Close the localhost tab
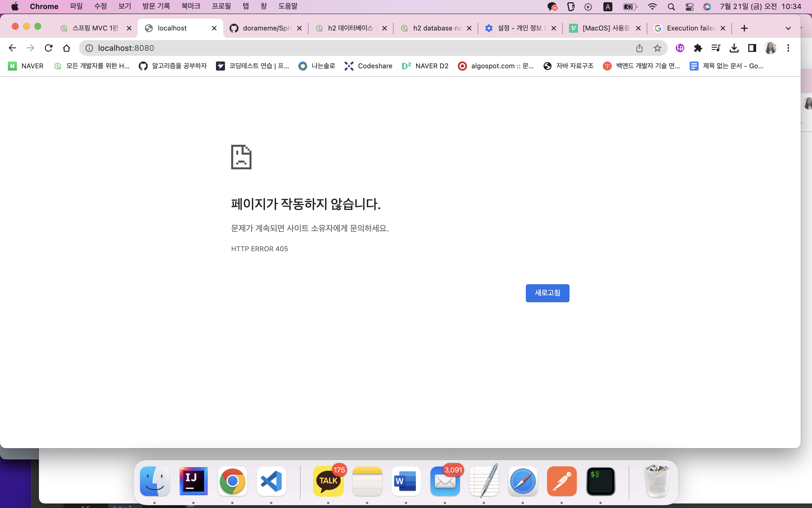Viewport: 812px width, 508px height. (214, 28)
